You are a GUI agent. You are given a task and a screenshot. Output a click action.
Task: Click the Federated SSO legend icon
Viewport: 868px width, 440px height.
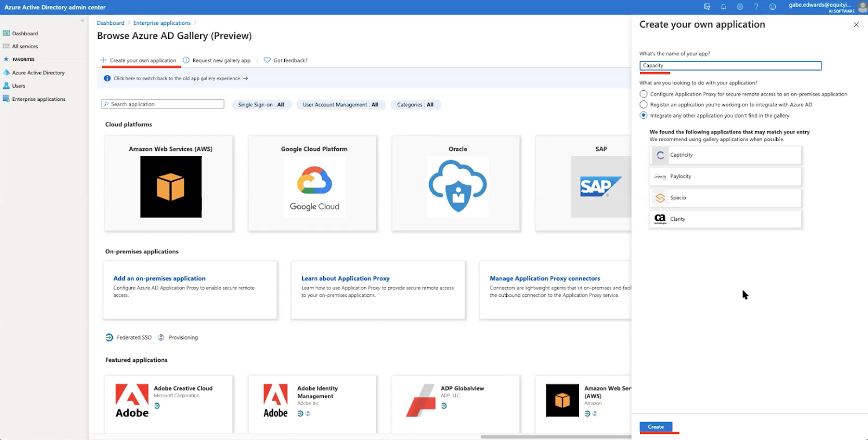[x=109, y=337]
